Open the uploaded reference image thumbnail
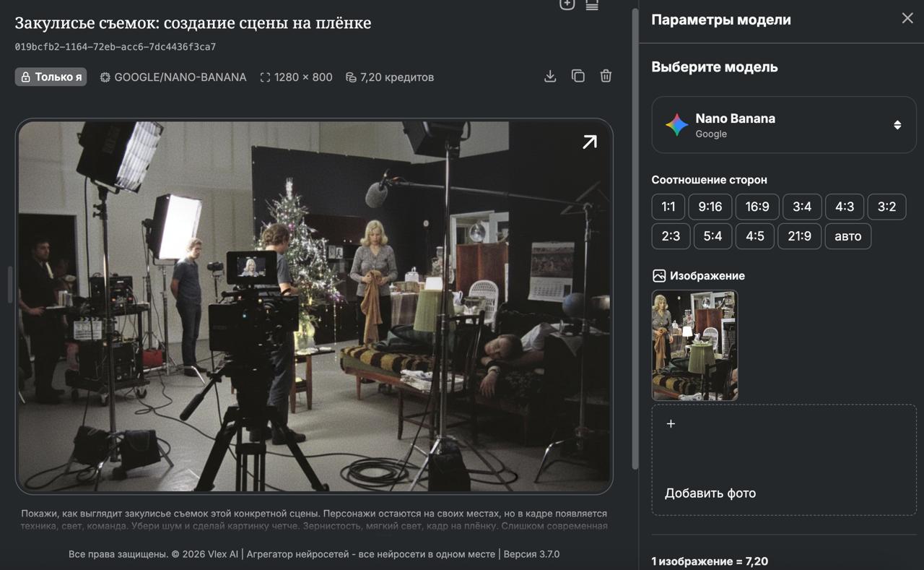The image size is (924, 570). [x=694, y=345]
